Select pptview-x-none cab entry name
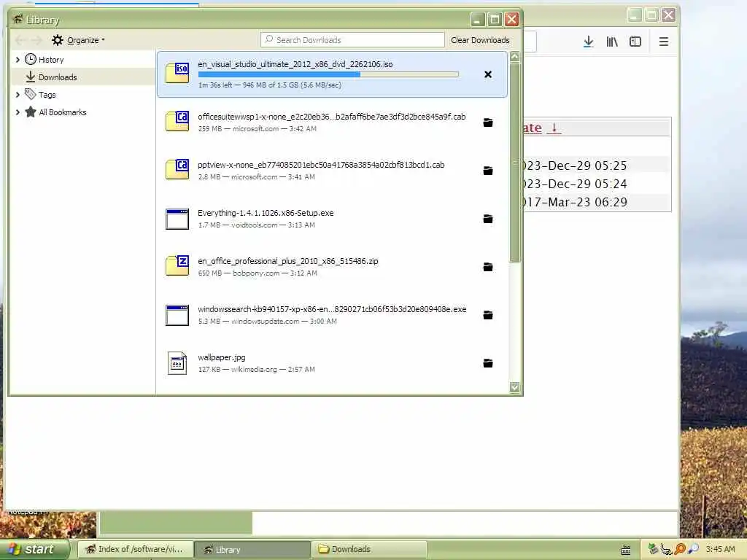The width and height of the screenshot is (747, 560). [321, 165]
